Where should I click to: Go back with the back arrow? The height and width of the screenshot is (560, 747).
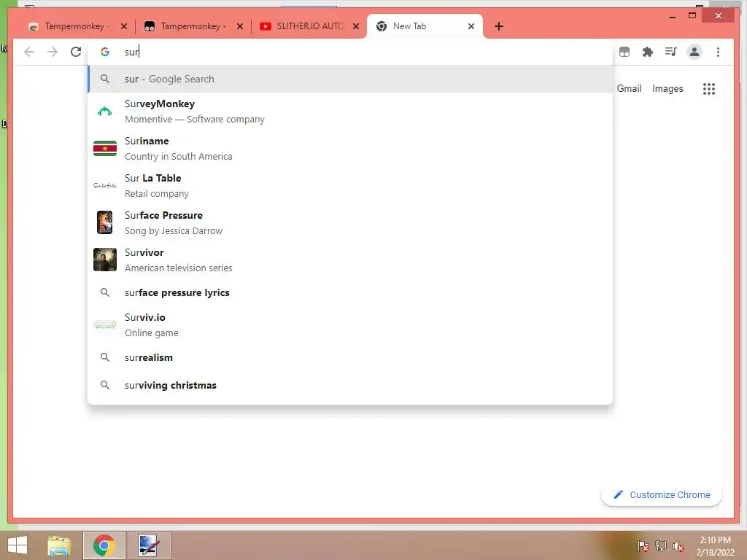[x=29, y=52]
